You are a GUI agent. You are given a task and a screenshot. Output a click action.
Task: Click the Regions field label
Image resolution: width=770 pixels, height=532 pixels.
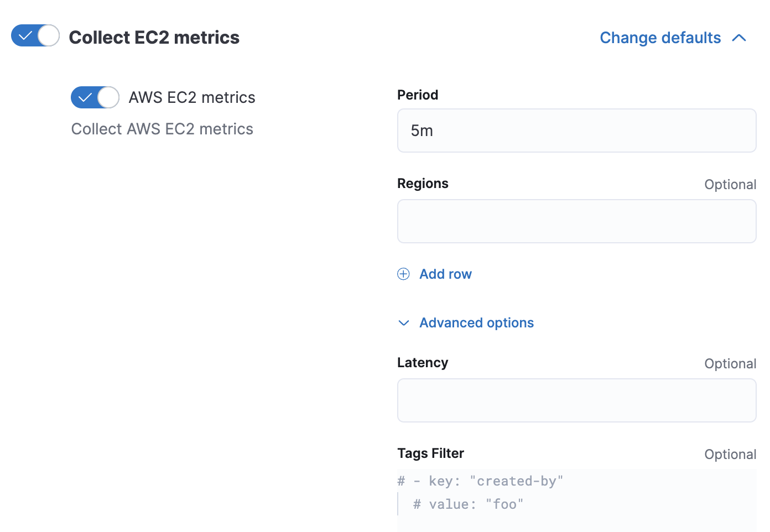[423, 184]
